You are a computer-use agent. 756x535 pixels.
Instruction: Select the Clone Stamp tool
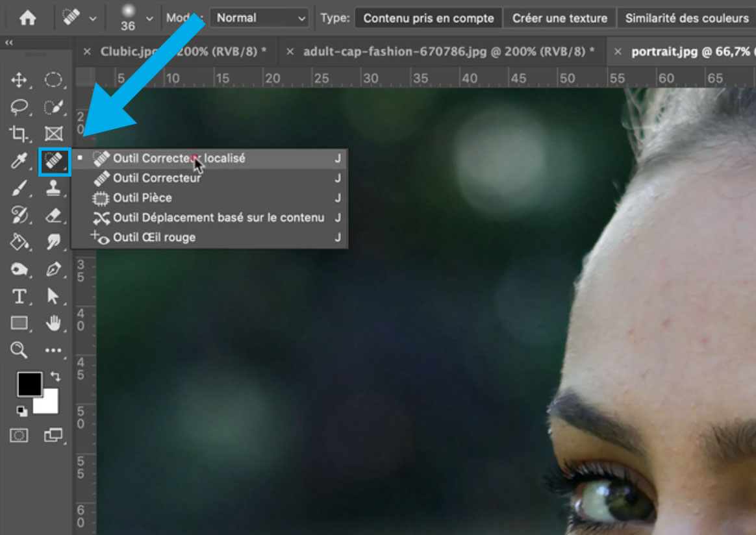(53, 188)
